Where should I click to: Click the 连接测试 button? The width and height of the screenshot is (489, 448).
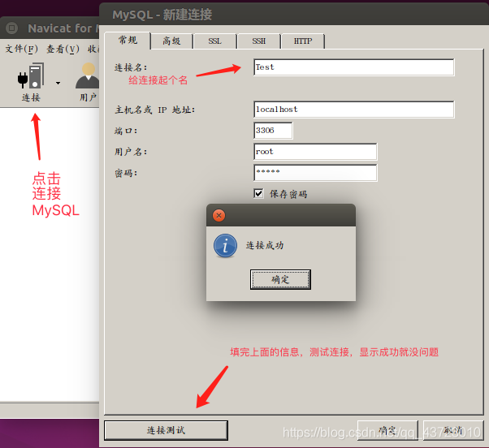click(x=166, y=431)
